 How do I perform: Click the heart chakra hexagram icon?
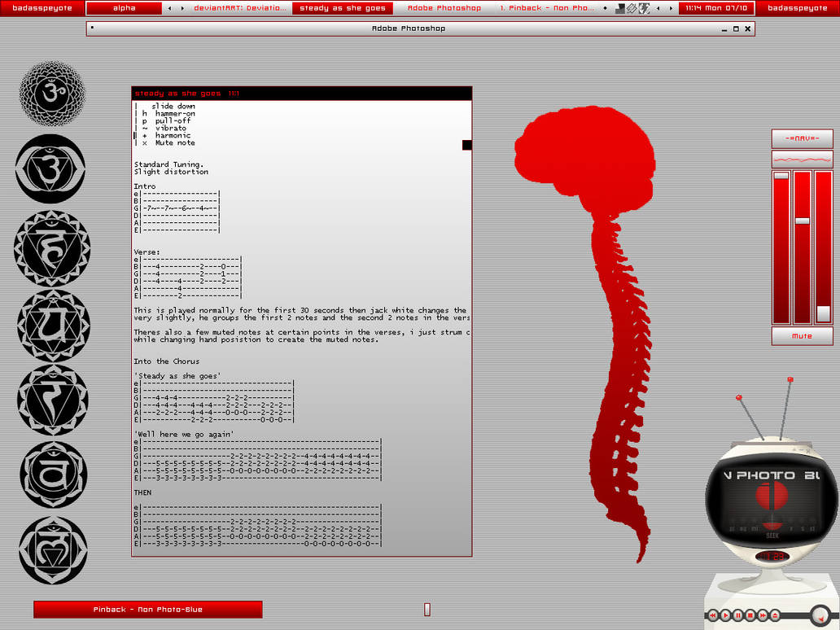53,326
